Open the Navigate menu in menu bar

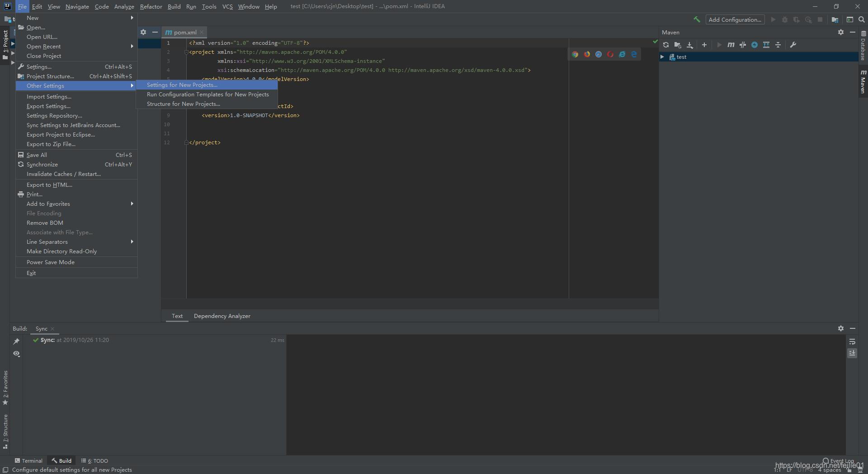pos(77,6)
